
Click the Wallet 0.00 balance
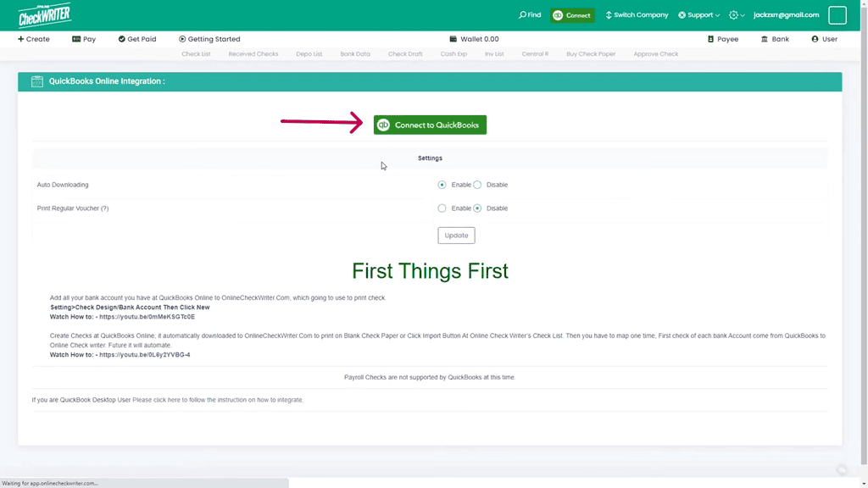point(475,39)
